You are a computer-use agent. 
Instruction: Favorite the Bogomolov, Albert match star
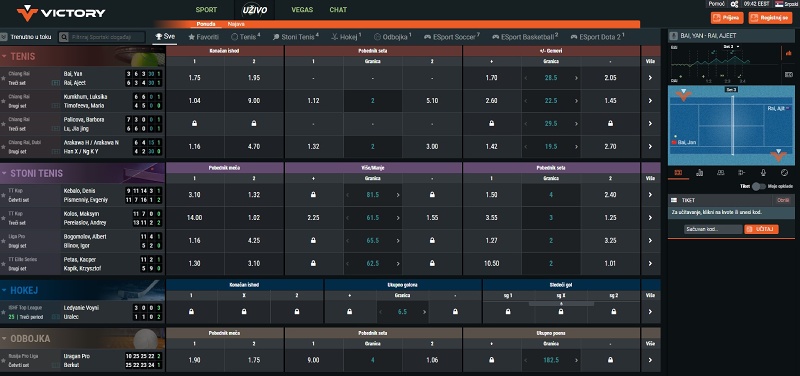click(x=4, y=241)
